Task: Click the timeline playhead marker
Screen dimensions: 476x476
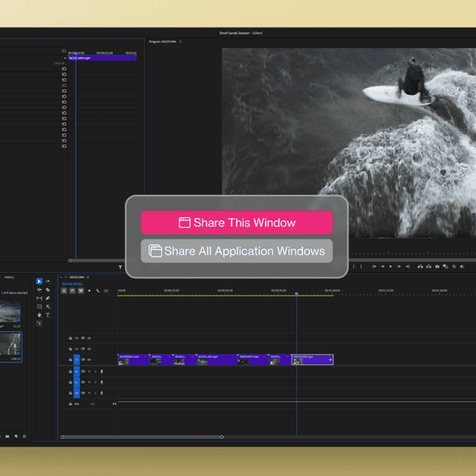Action: pos(297,294)
